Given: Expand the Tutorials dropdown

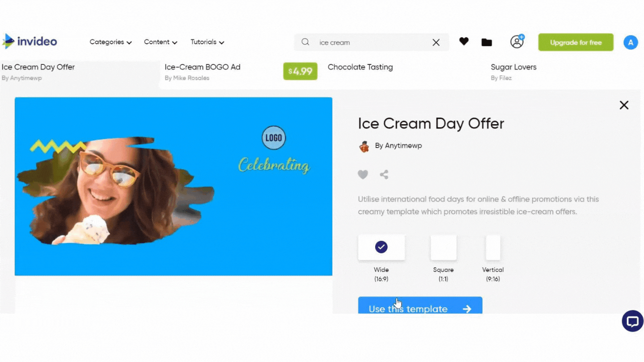Looking at the screenshot, I should [x=208, y=42].
